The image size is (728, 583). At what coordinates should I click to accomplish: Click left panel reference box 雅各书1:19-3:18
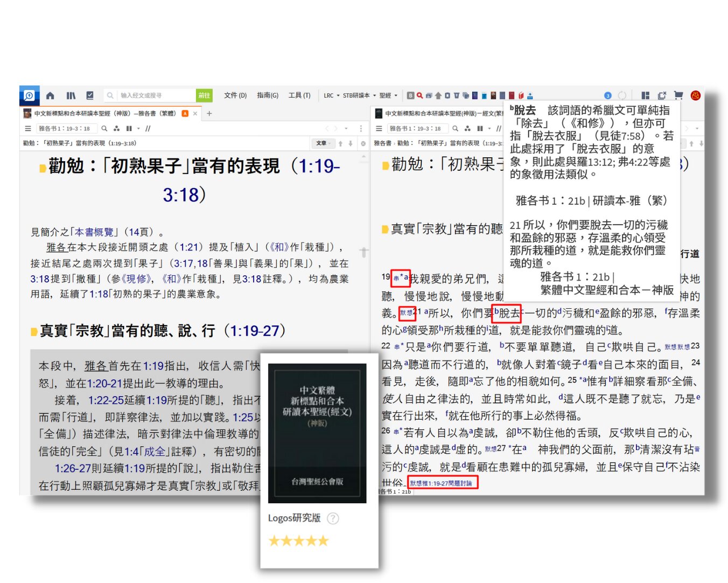click(x=66, y=129)
